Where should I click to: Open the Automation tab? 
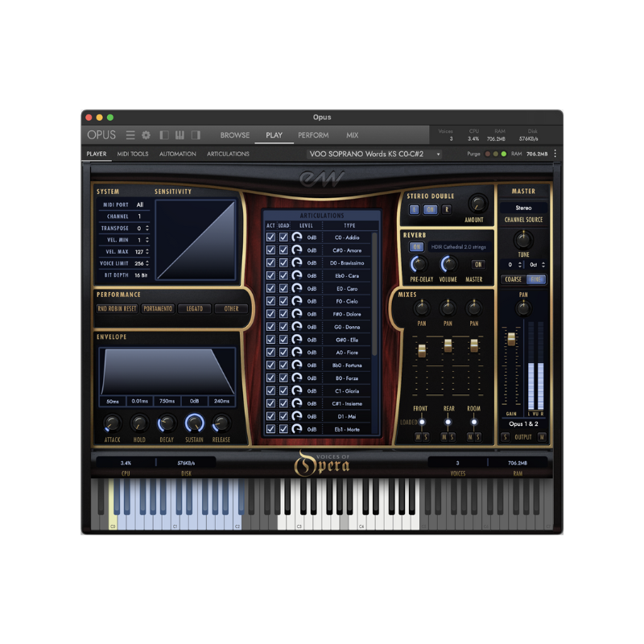tap(177, 154)
